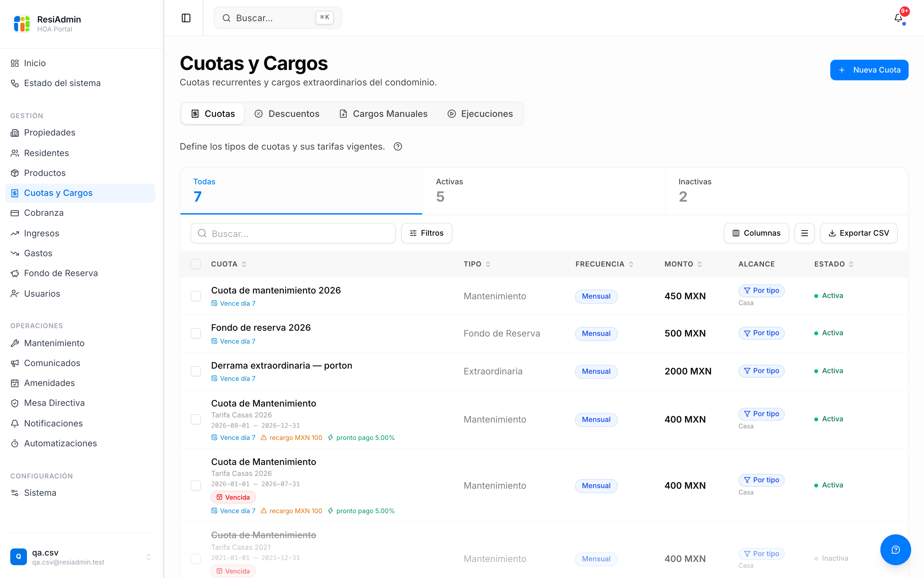This screenshot has width=924, height=578.
Task: Check the Derrama extraordinaria row
Action: pos(195,371)
